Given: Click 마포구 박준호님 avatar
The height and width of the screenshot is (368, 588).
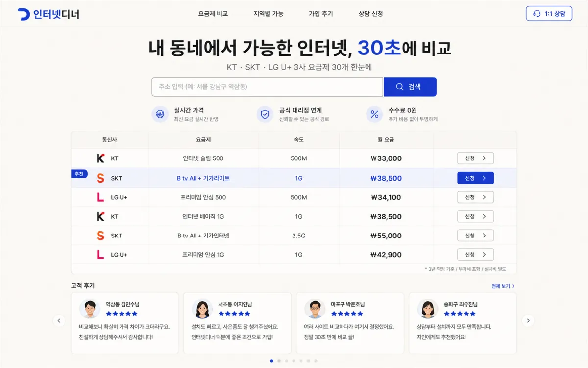Looking at the screenshot, I should point(315,309).
